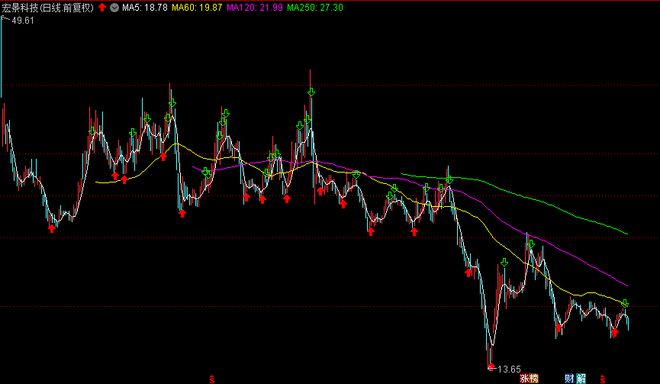Select the green MA250: 27.30 indicator label

[x=314, y=8]
